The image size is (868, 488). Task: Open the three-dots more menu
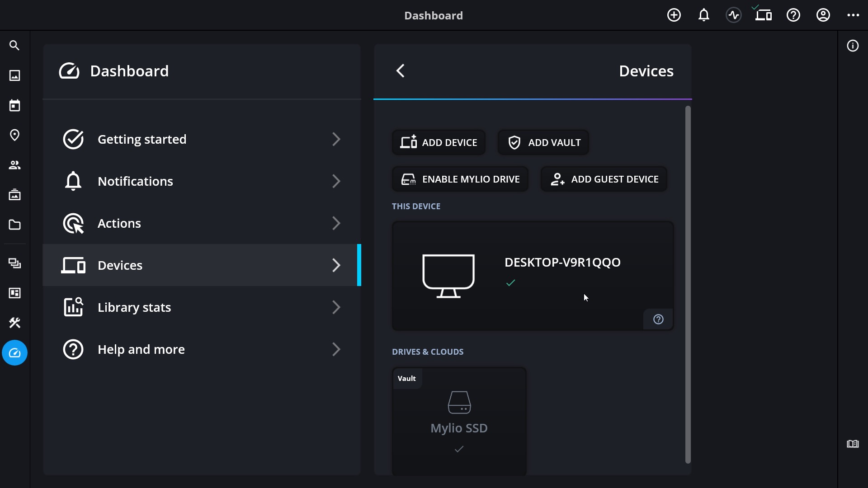(x=853, y=15)
